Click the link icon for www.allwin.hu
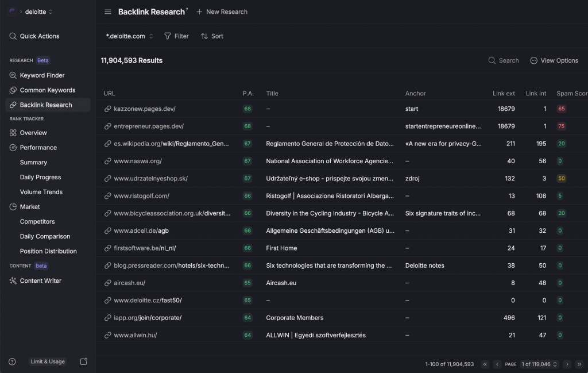 point(107,335)
